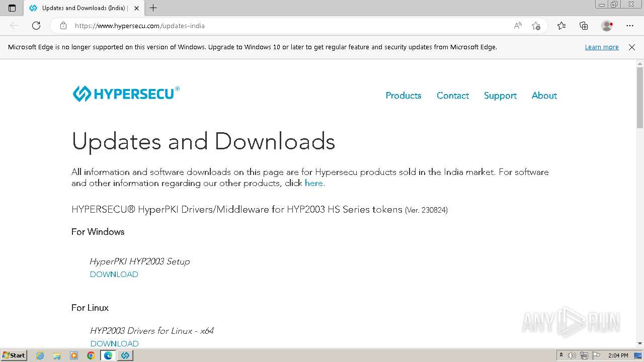Close the Updates and Downloads tab
This screenshot has width=644, height=362.
click(x=136, y=8)
